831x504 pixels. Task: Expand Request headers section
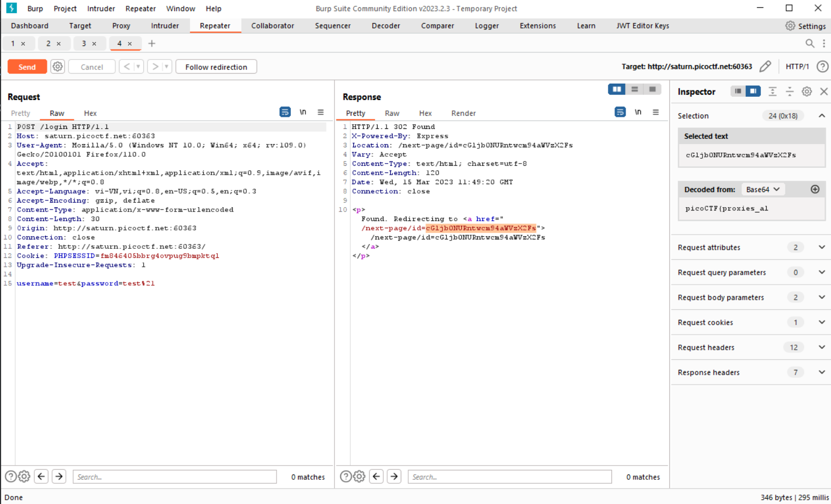click(822, 347)
